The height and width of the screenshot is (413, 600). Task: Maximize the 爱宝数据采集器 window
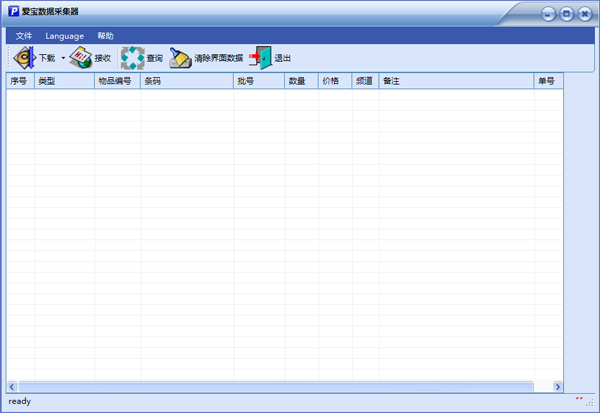[567, 15]
